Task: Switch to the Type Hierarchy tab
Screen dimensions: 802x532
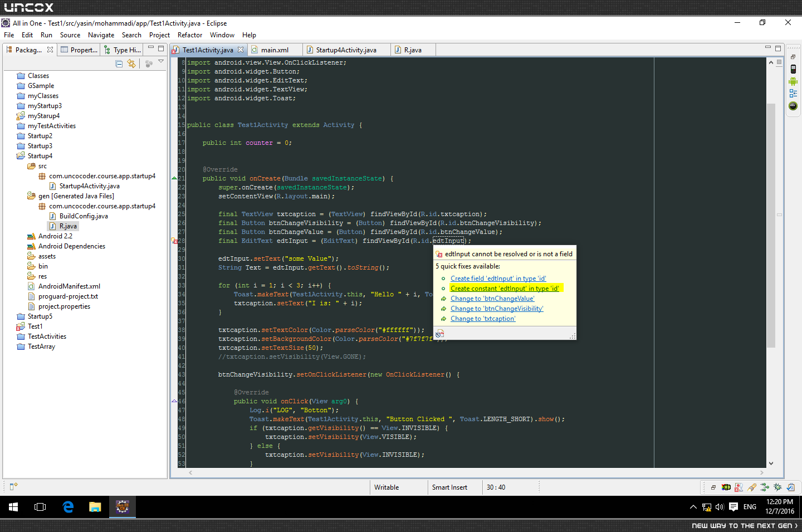Action: click(x=121, y=50)
